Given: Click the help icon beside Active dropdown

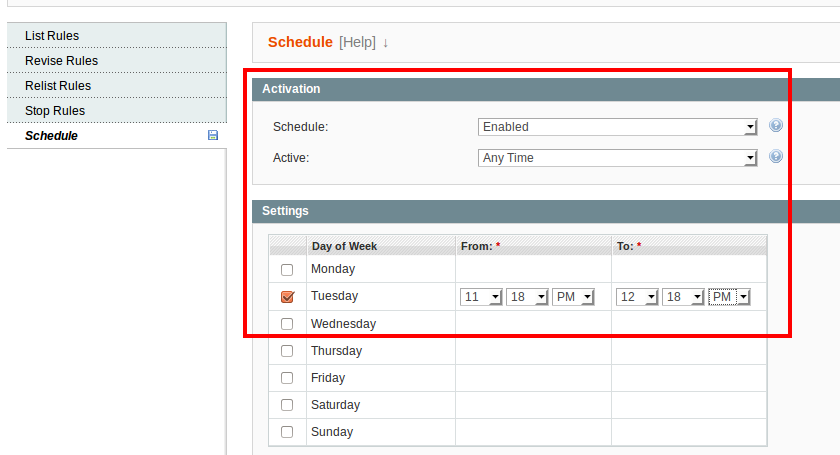Looking at the screenshot, I should (776, 157).
